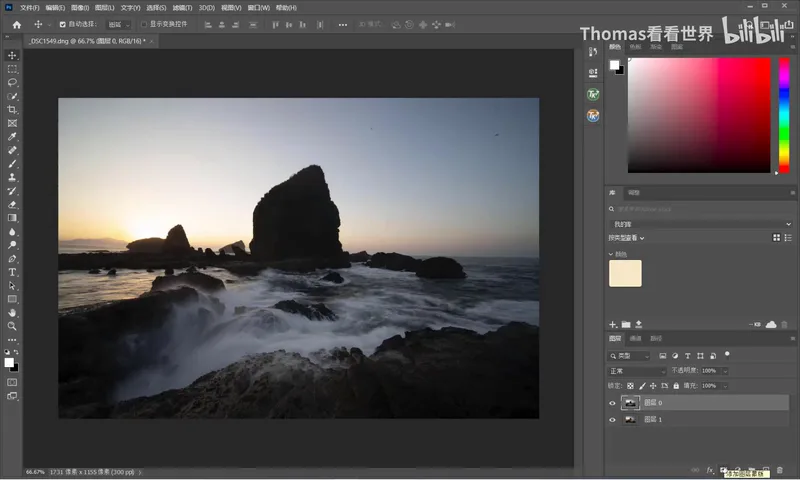Image resolution: width=800 pixels, height=480 pixels.
Task: Select the Spot Healing Brush tool
Action: pyautogui.click(x=12, y=150)
